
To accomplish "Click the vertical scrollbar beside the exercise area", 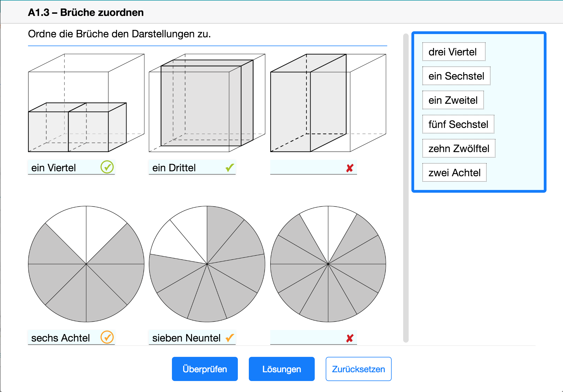I will (x=406, y=188).
